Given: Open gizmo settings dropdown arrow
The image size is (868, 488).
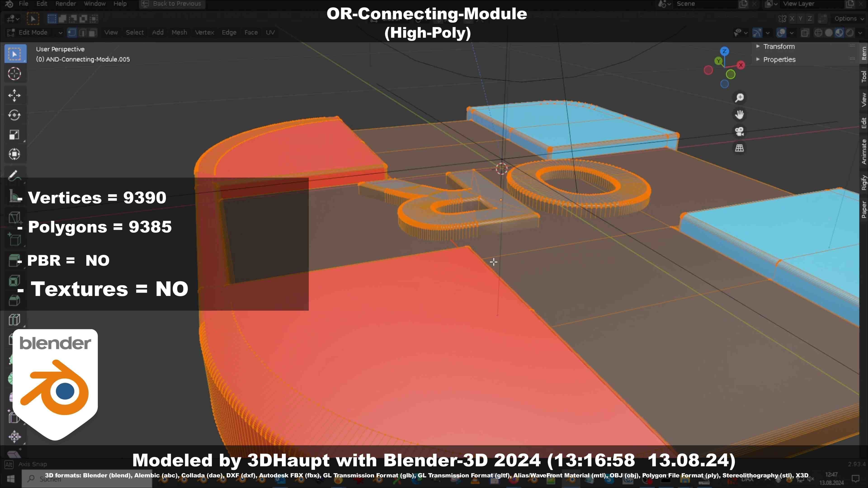Looking at the screenshot, I should click(x=768, y=33).
